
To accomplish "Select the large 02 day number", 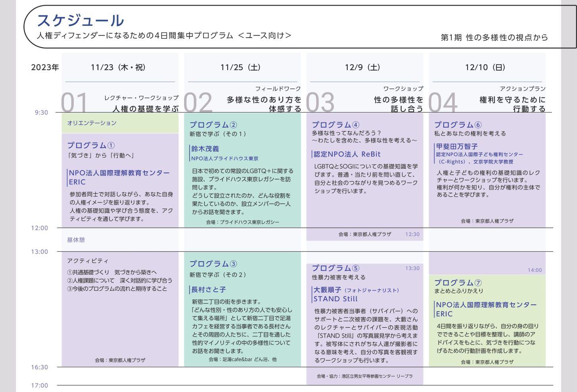I will pyautogui.click(x=198, y=102).
